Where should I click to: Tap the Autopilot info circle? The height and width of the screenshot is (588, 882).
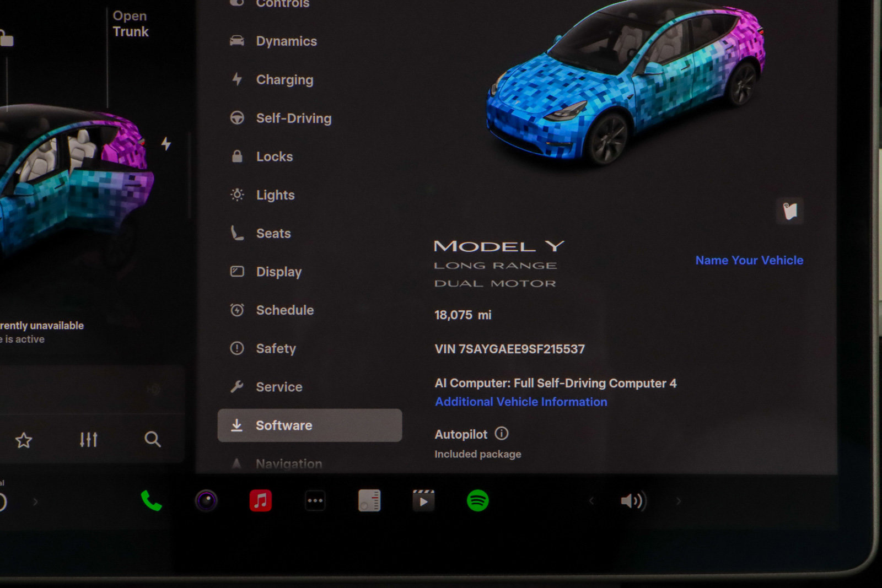click(x=502, y=434)
